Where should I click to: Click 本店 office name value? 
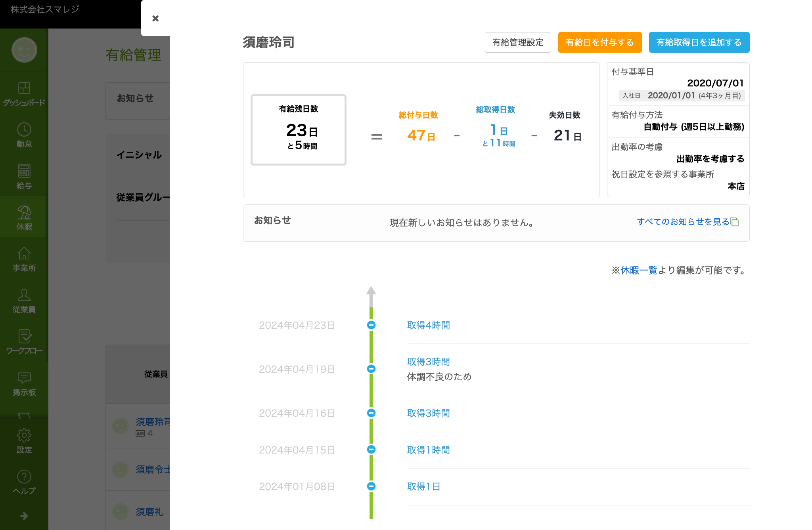(736, 186)
